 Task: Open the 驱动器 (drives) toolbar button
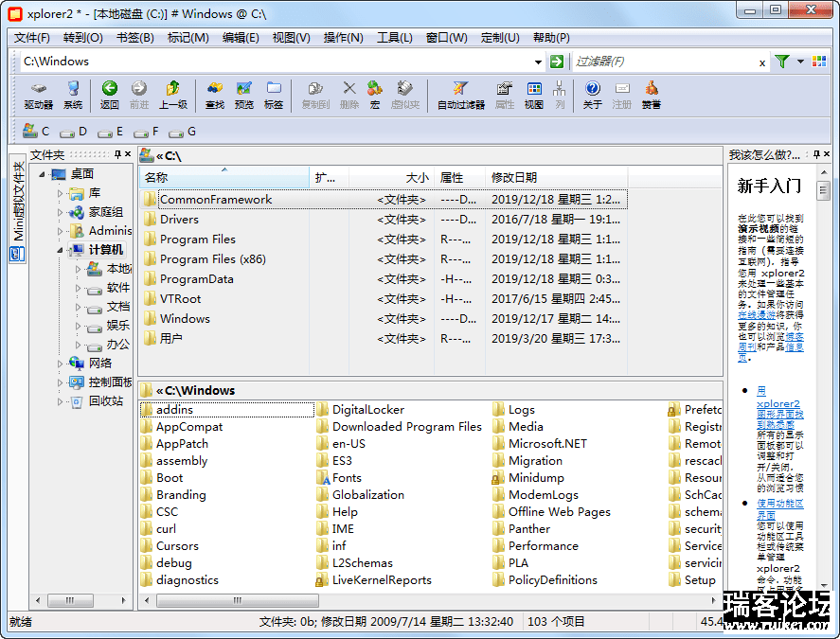[38, 95]
